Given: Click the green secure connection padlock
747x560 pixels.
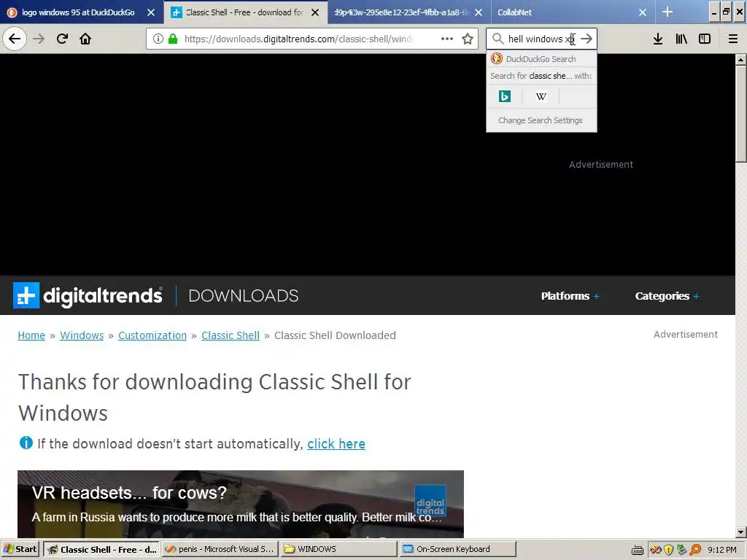Looking at the screenshot, I should pos(173,39).
